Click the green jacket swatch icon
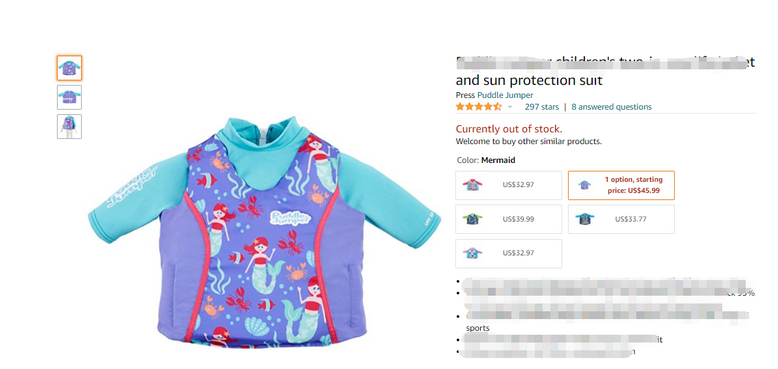This screenshot has width=778, height=369. pos(472,219)
